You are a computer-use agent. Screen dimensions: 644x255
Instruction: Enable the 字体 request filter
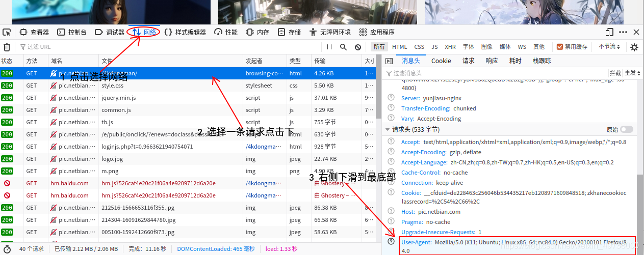coord(469,47)
